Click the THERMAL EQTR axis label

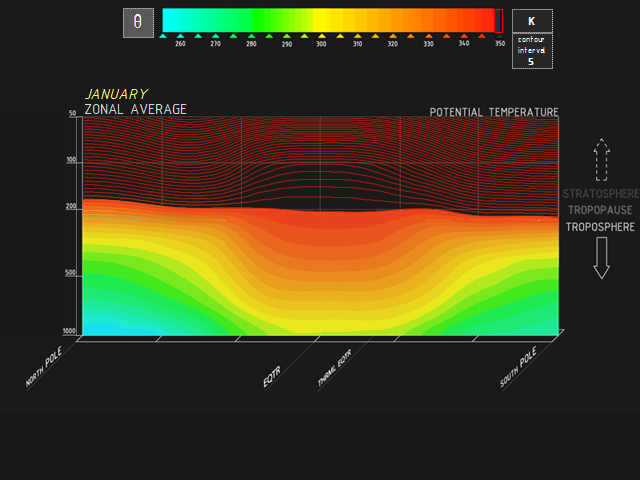(335, 370)
